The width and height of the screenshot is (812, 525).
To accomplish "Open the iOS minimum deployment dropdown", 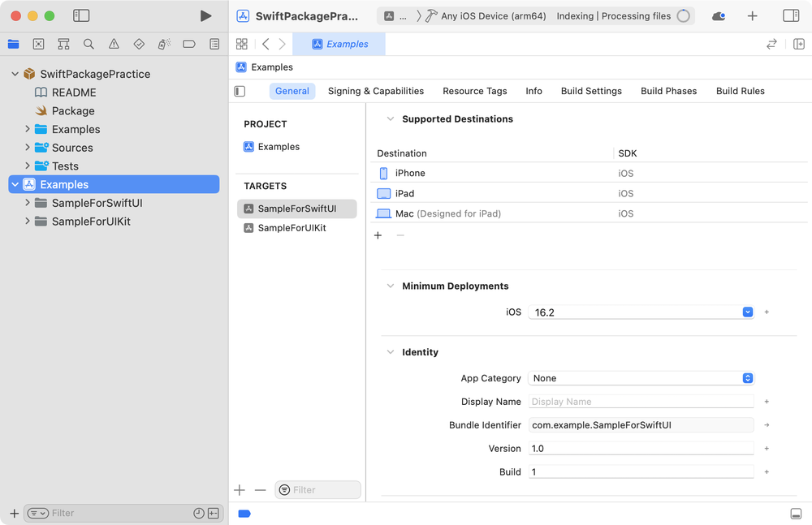I will [747, 312].
